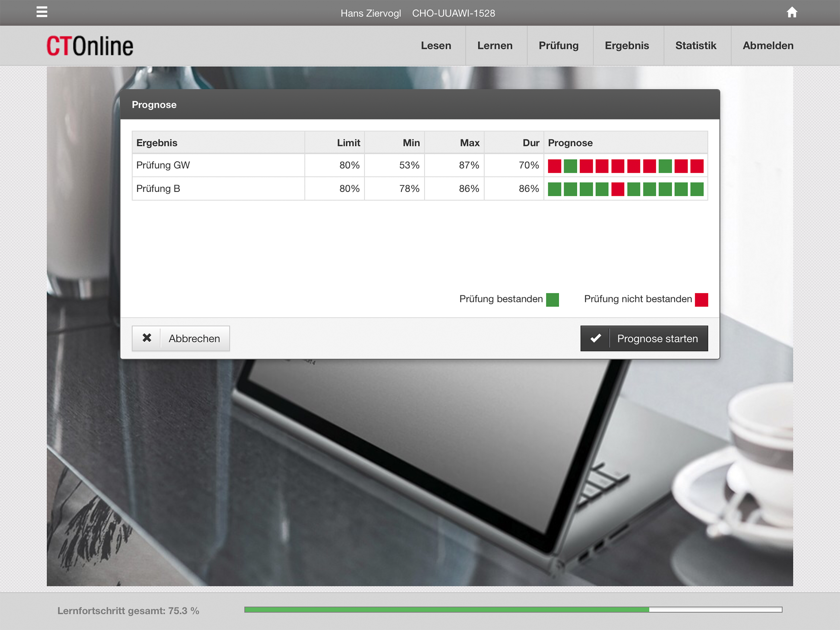Open the Lesen menu item
The image size is (840, 630).
436,46
